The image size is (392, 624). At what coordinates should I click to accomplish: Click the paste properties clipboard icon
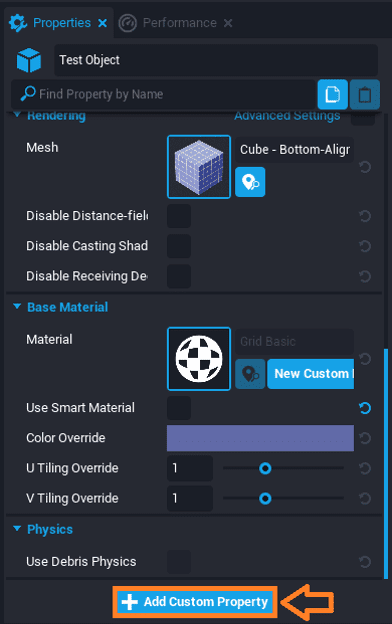point(365,94)
